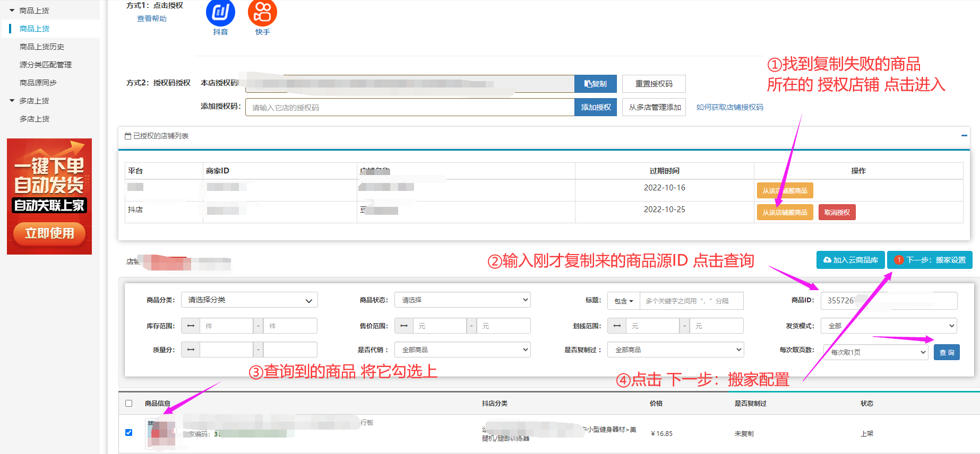Uncheck the first product row checkbox

click(x=128, y=432)
